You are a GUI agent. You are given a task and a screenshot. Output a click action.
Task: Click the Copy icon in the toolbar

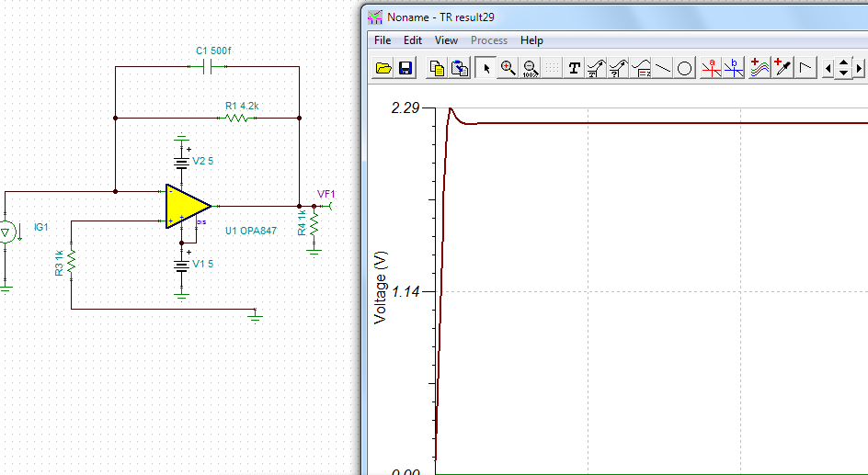coord(438,68)
